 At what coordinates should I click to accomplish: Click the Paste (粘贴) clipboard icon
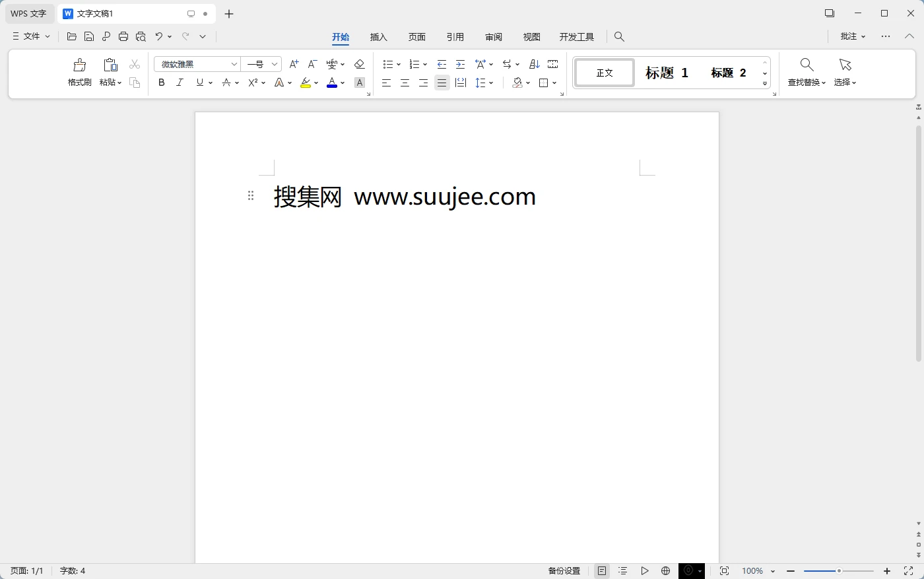coord(110,65)
